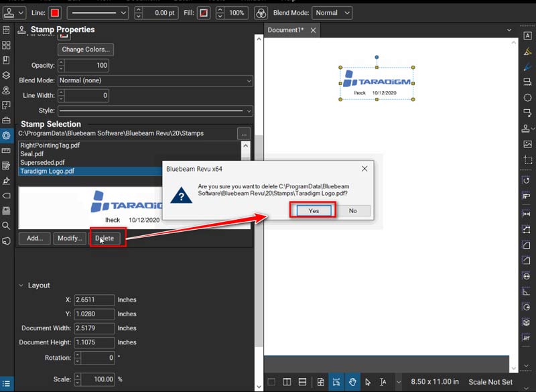The height and width of the screenshot is (392, 536).
Task: Collapse the Layout section
Action: click(x=21, y=285)
